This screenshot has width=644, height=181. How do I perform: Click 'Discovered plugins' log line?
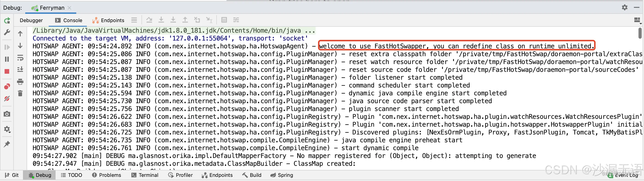337,132
